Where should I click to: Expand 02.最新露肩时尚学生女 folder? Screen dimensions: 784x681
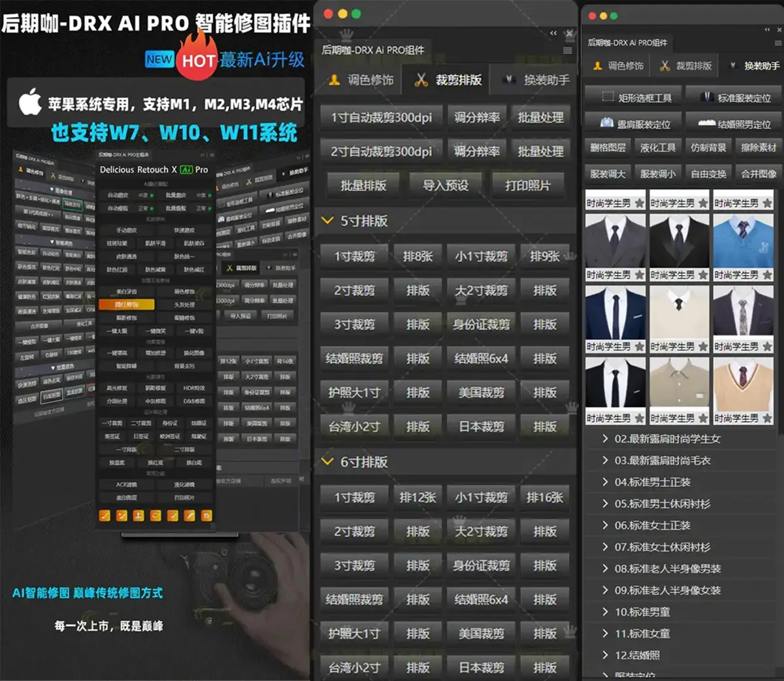point(605,439)
